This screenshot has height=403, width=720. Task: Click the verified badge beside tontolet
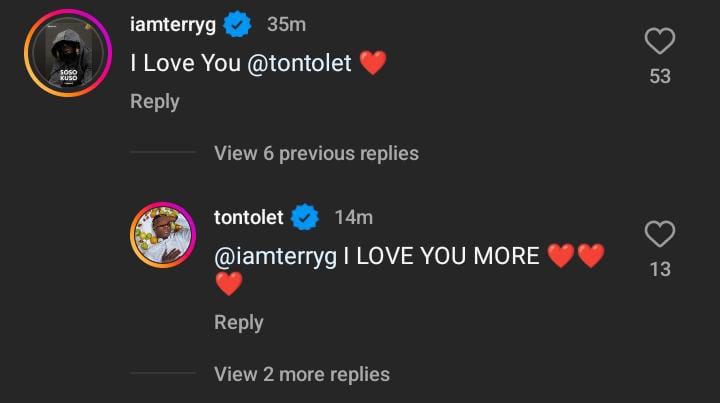(306, 217)
